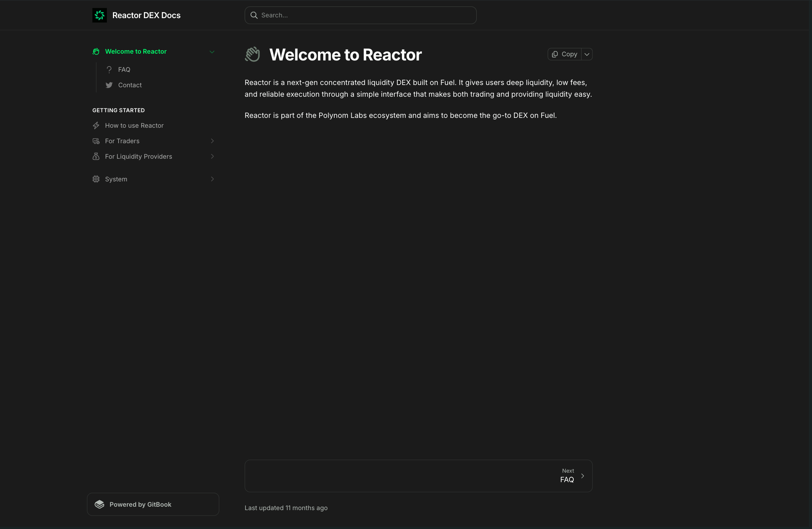812x529 pixels.
Task: Collapse the Welcome to Reactor section chevron
Action: coord(212,52)
